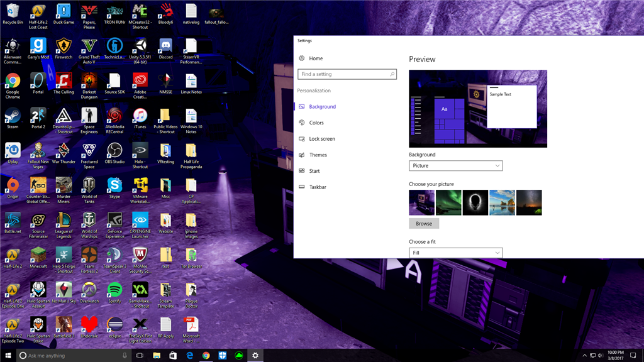Select the Adobe Creative Cloud icon
Viewport: 644px width, 362px height.
140,86
